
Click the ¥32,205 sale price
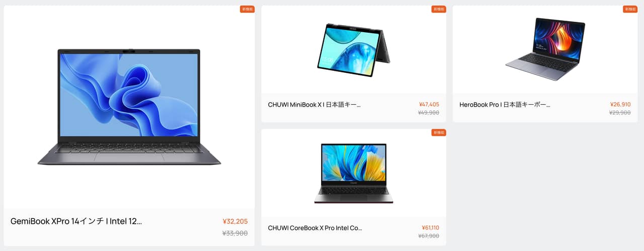point(235,221)
